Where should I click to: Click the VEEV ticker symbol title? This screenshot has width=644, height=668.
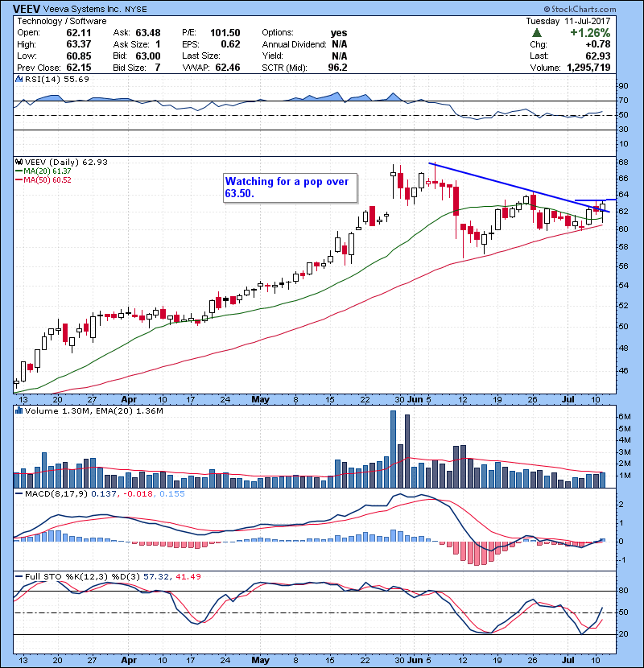coord(27,9)
